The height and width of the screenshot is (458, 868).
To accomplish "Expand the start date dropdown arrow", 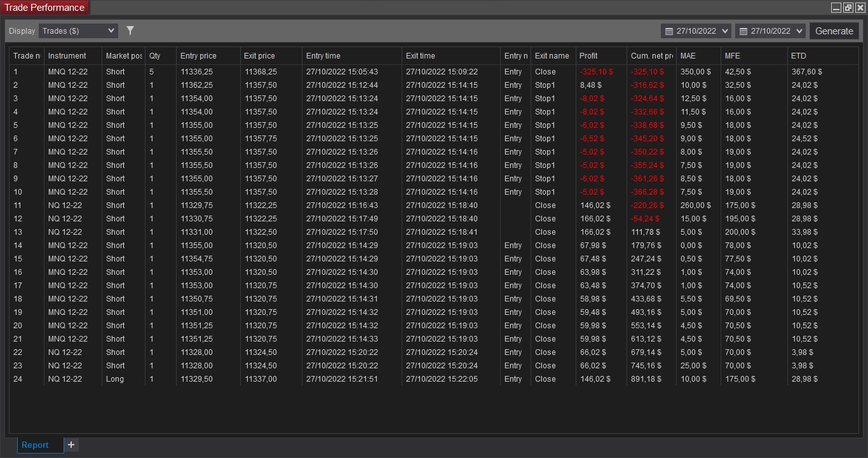I will (725, 31).
